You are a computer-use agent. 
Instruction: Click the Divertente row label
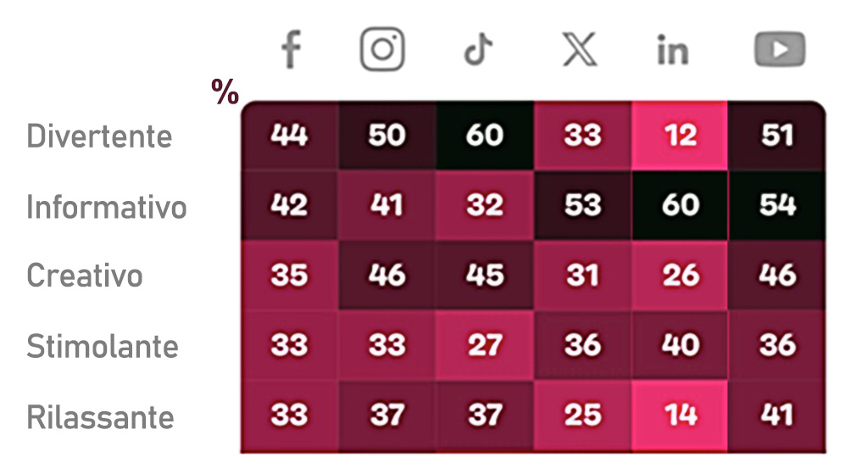(x=99, y=137)
